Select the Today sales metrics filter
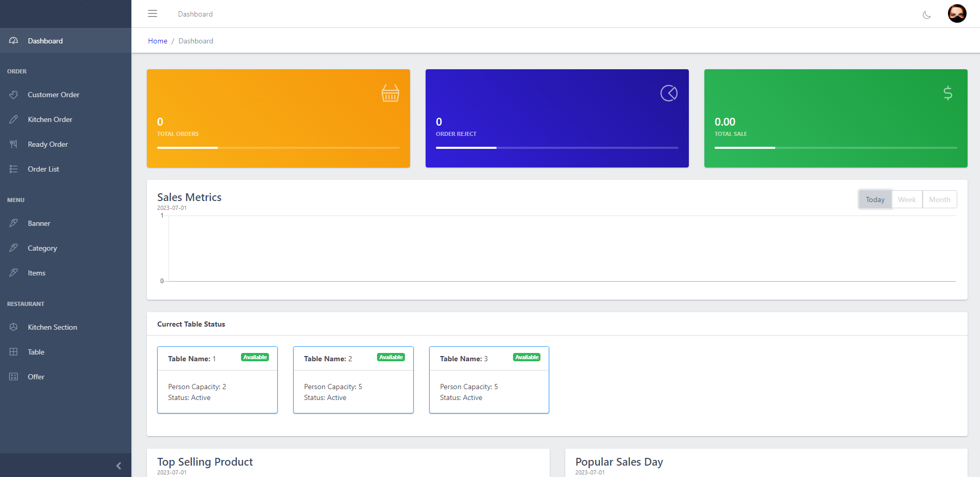This screenshot has width=980, height=477. click(x=875, y=199)
